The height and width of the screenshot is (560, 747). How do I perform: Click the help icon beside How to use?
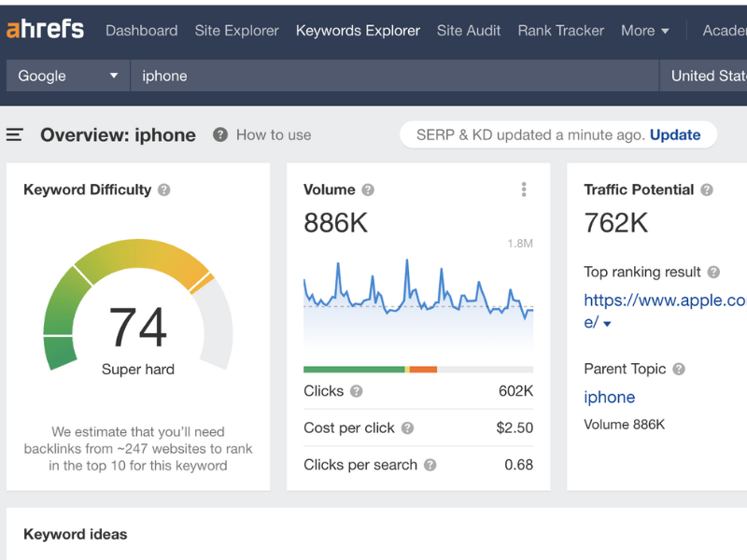click(219, 135)
